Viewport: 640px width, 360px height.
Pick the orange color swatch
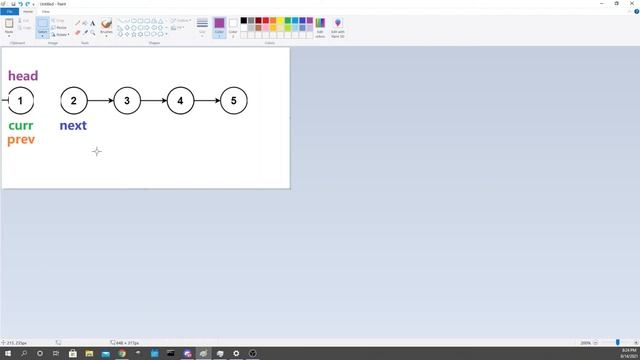(273, 20)
